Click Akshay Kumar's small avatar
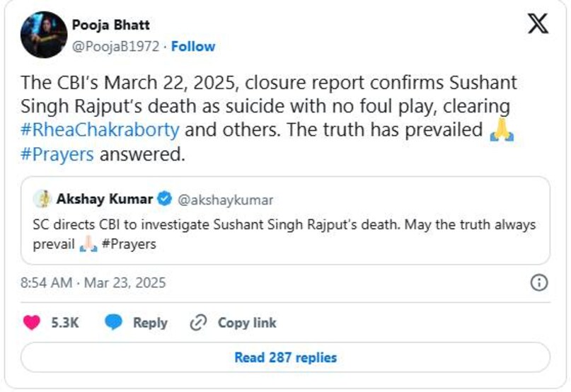This screenshot has height=392, width=571. point(43,200)
